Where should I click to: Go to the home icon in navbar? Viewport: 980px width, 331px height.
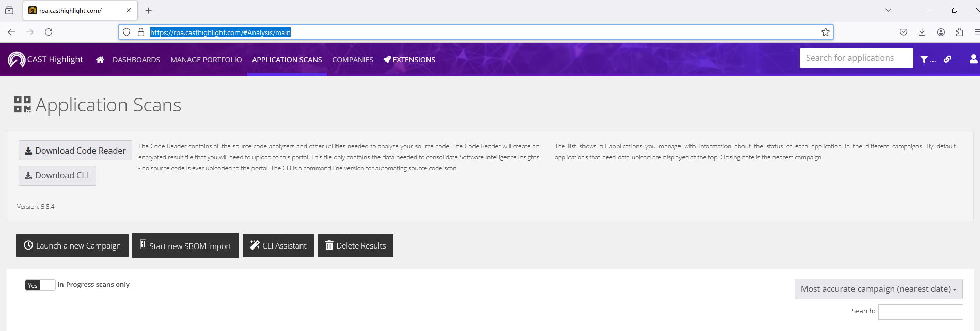click(x=100, y=60)
